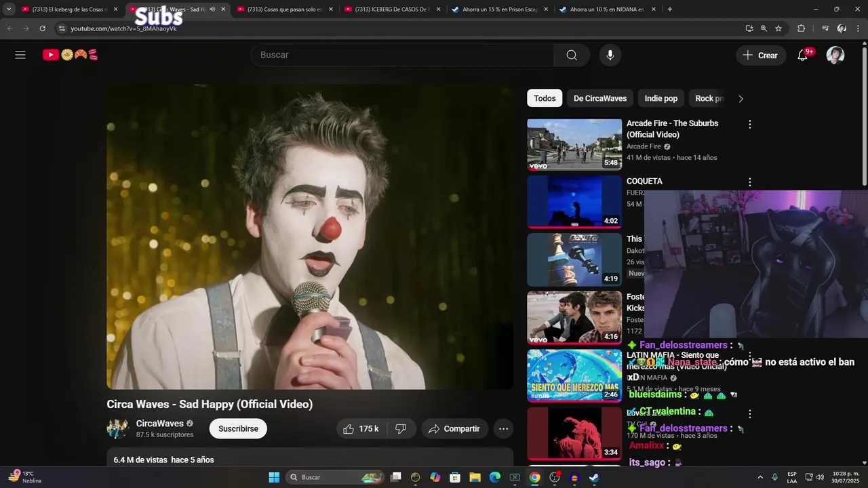
Task: Reload the page in Chrome
Action: coord(42,28)
